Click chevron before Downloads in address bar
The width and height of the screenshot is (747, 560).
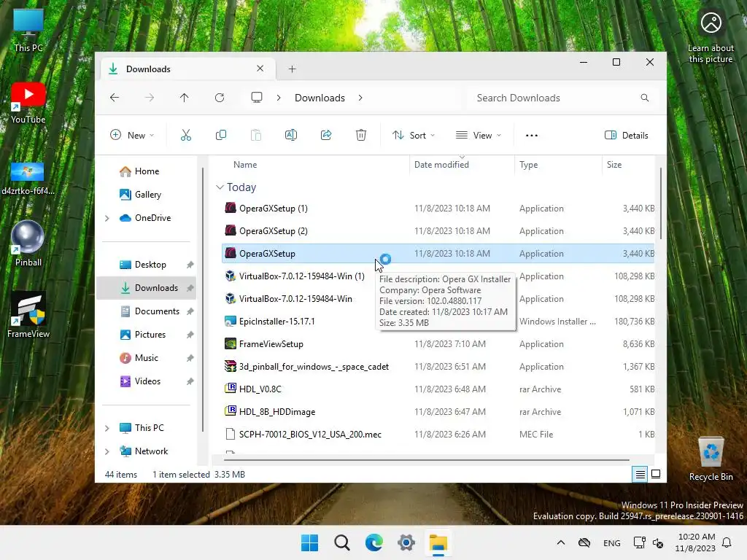pyautogui.click(x=279, y=98)
